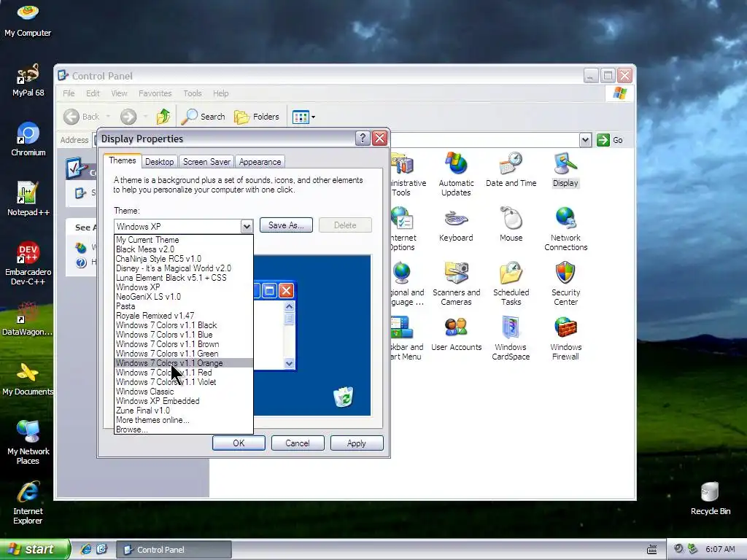Choose Royale Remixed v1.47 theme

(183, 316)
